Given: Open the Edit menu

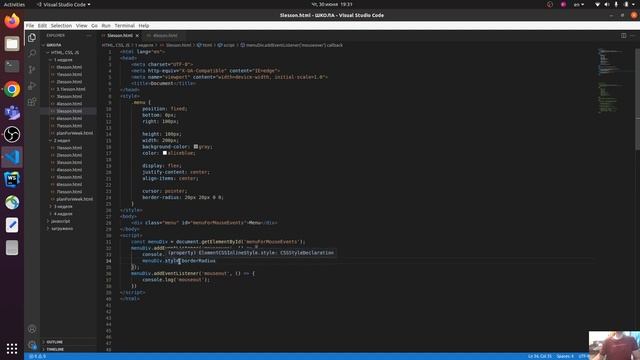Looking at the screenshot, I should tap(42, 26).
